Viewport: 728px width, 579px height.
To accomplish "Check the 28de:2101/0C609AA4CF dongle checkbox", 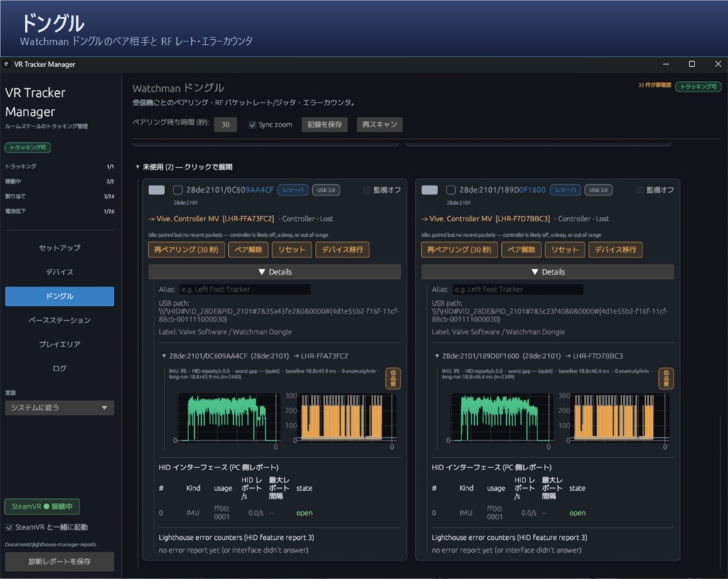I will 177,190.
